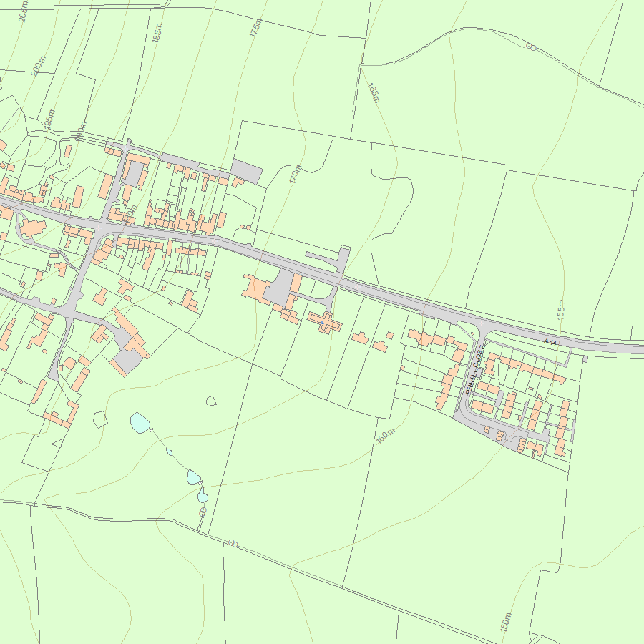Select the 195m contour label

click(49, 119)
